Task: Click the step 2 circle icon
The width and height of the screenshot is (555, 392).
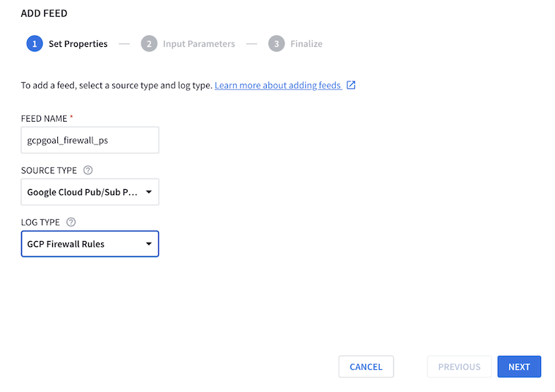Action: pos(149,43)
